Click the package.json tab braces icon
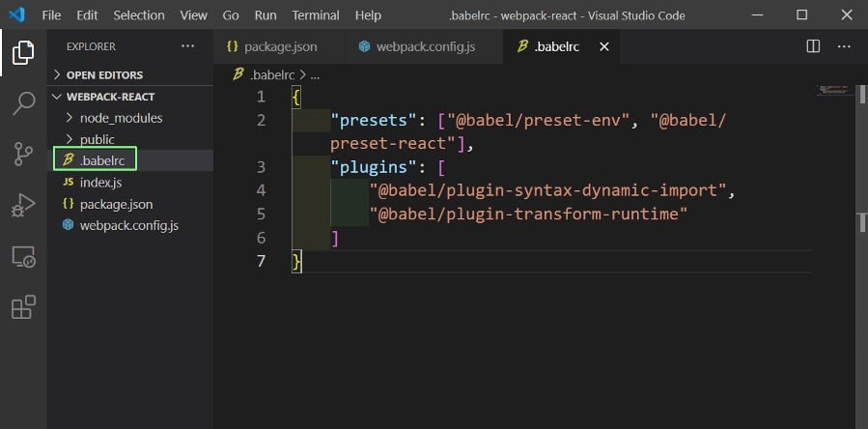The image size is (868, 429). (x=233, y=46)
